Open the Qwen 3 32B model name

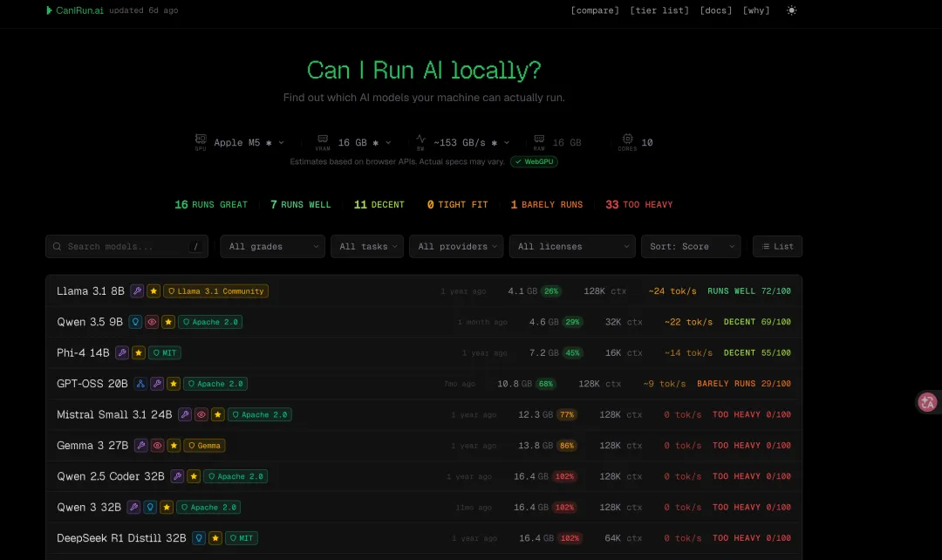(x=89, y=507)
